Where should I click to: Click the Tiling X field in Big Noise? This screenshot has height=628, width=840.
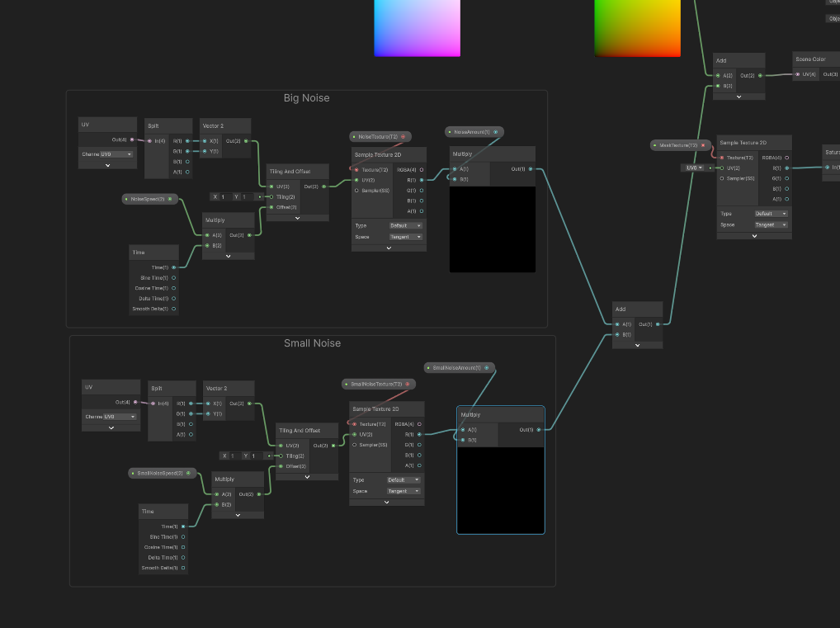pyautogui.click(x=223, y=197)
